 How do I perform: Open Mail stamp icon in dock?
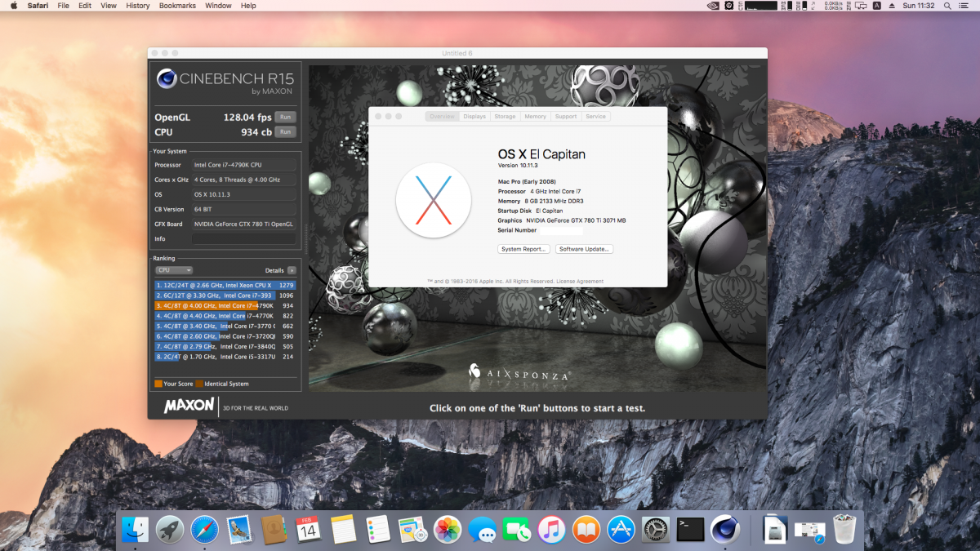(238, 530)
